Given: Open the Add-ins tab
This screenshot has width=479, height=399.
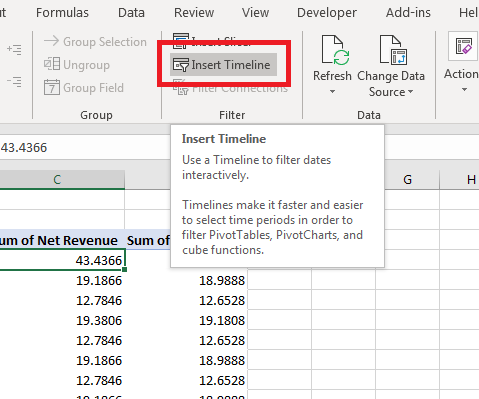Looking at the screenshot, I should coord(408,13).
